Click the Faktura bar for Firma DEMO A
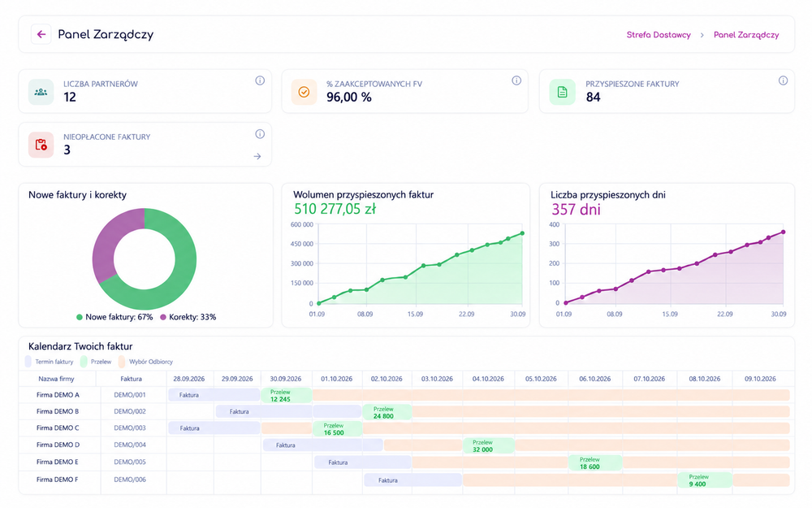Image resolution: width=812 pixels, height=508 pixels. click(214, 395)
